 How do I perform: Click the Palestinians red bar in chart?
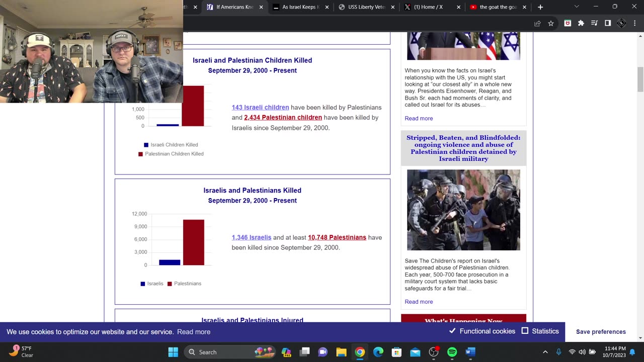click(x=194, y=242)
